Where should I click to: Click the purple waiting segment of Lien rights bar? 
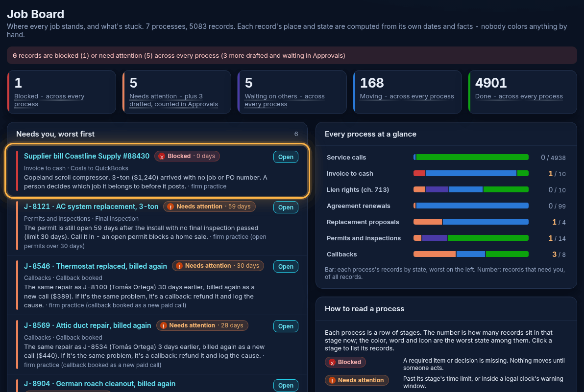click(437, 190)
